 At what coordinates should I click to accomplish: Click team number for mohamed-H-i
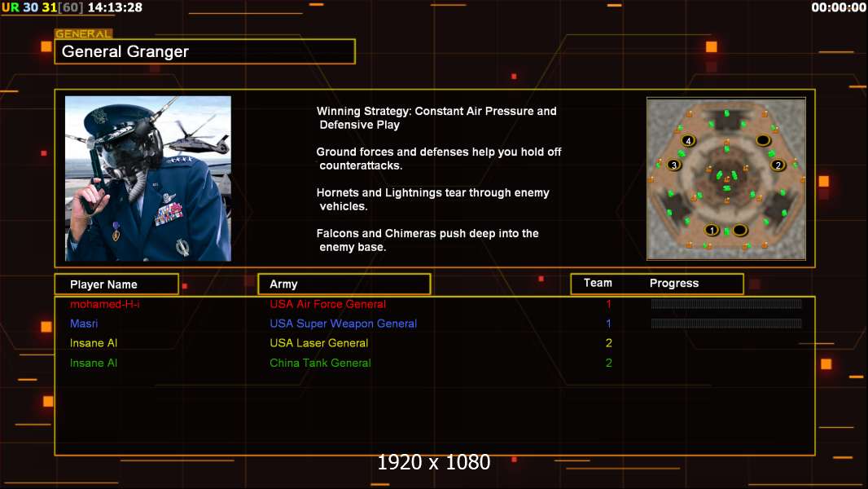(608, 304)
